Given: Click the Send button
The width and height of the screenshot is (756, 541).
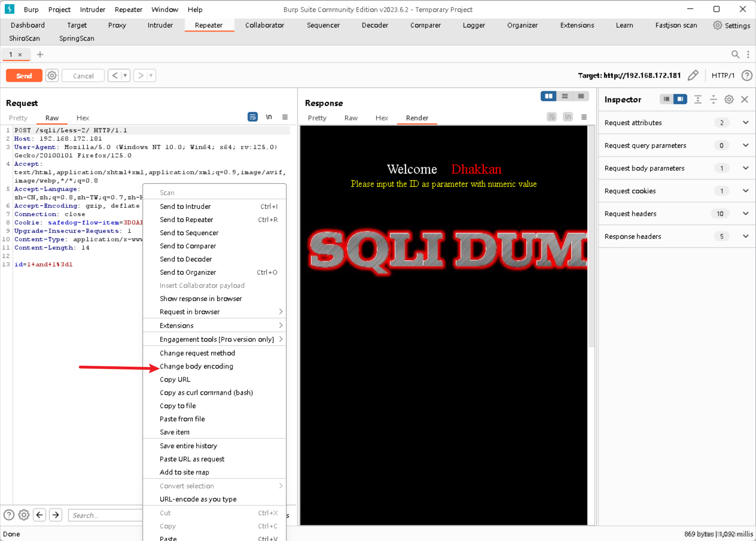Looking at the screenshot, I should [24, 76].
